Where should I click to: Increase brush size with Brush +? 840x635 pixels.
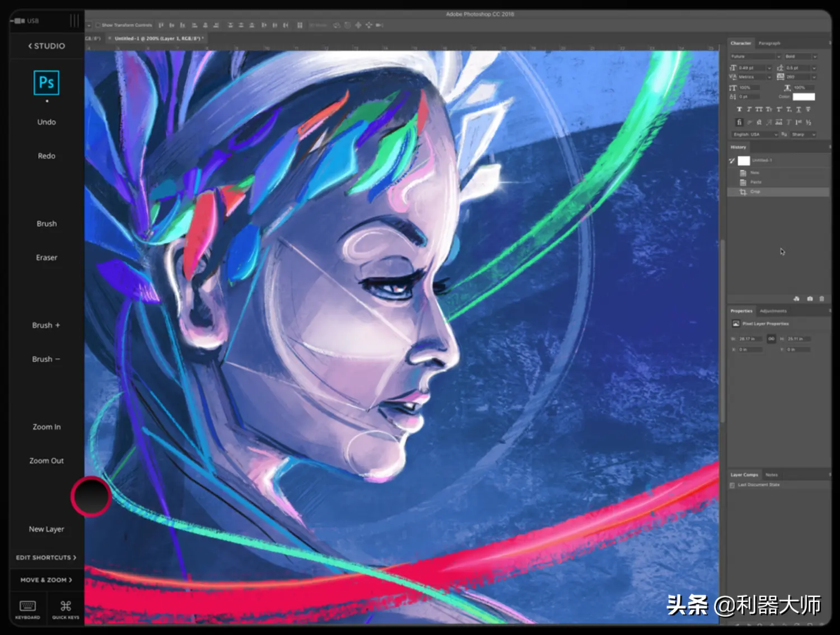point(46,325)
